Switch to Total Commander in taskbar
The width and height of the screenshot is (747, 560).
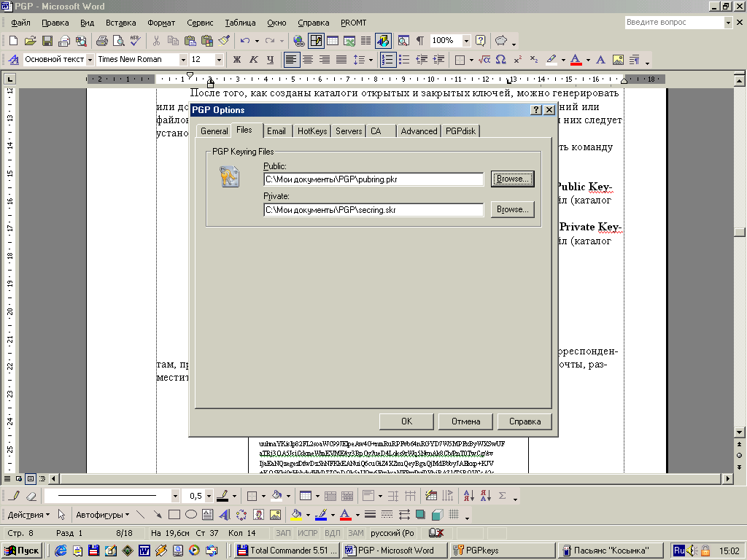pos(287,551)
